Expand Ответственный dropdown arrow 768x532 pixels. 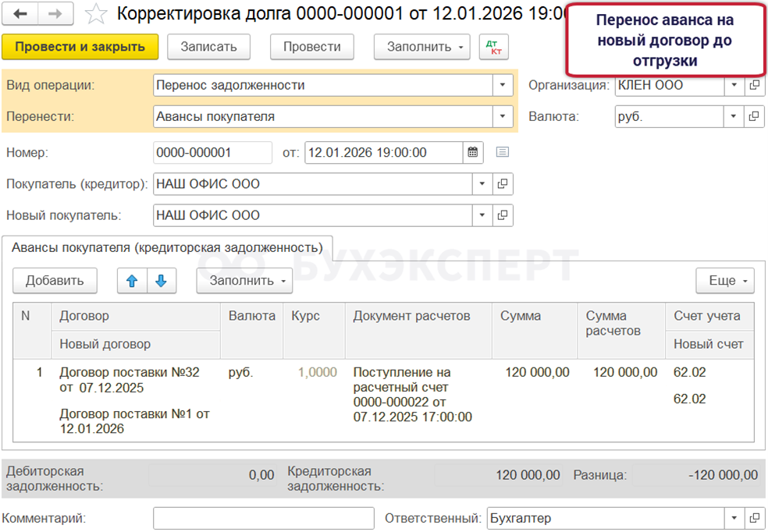pos(734,518)
